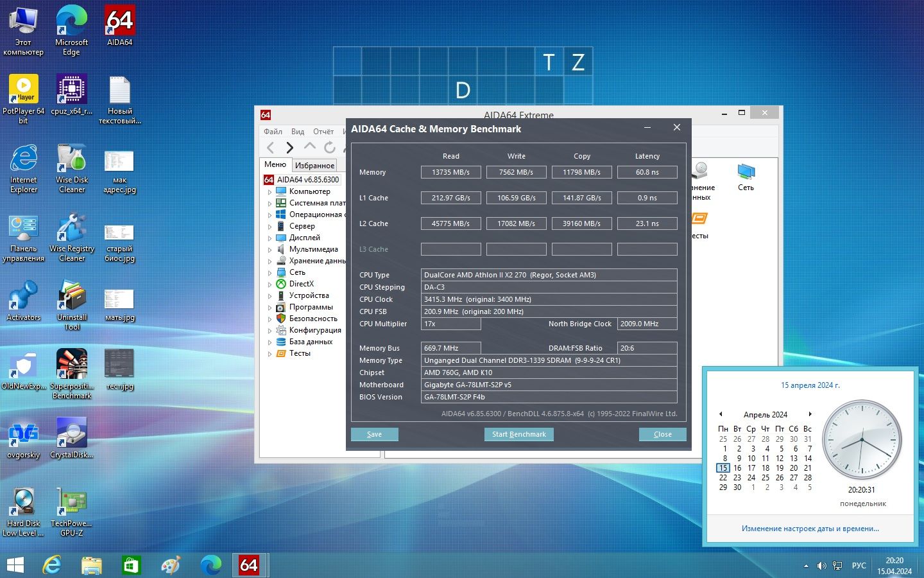
Task: Open Wise Disk Cleaner shortcut
Action: [x=72, y=168]
